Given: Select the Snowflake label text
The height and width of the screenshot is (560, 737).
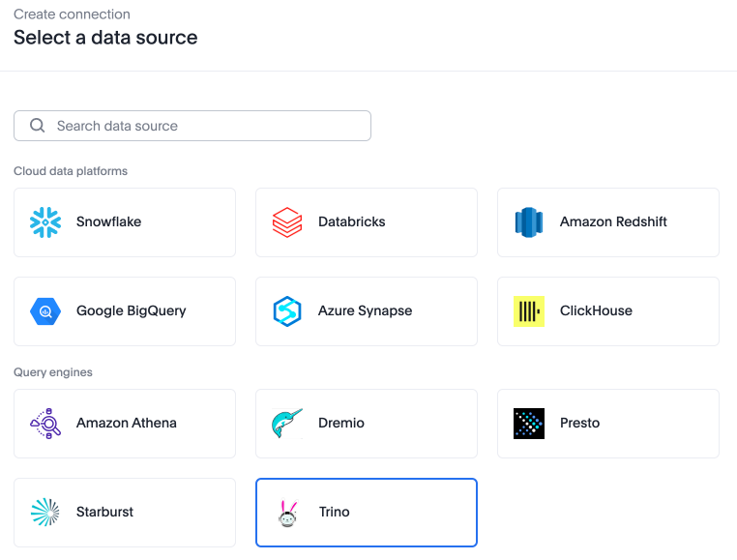Looking at the screenshot, I should [x=108, y=221].
